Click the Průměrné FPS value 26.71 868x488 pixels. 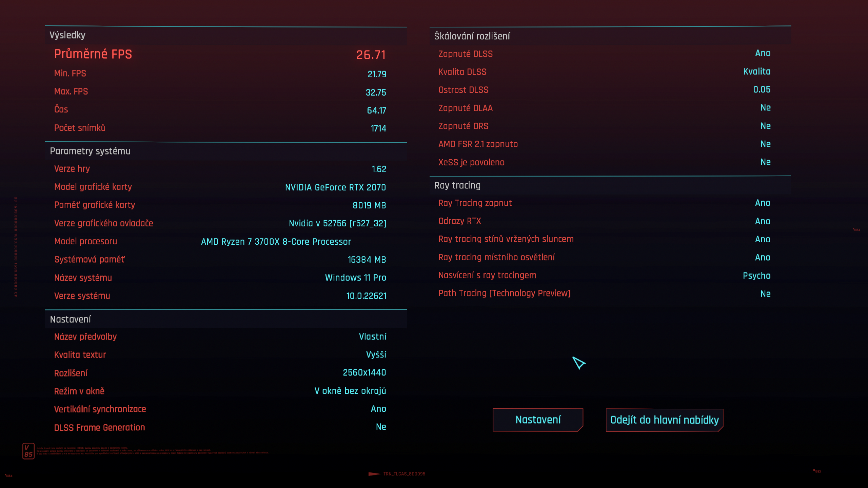coord(371,55)
